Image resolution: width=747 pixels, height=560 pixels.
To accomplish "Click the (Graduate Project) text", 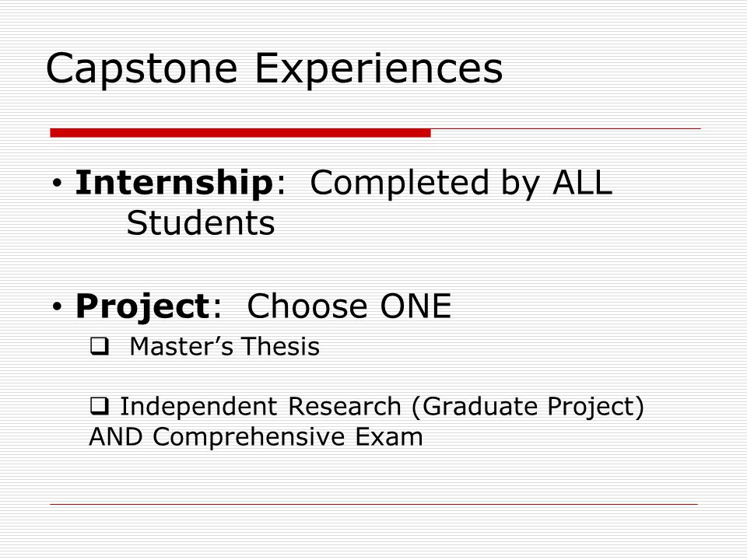I will click(x=528, y=408).
